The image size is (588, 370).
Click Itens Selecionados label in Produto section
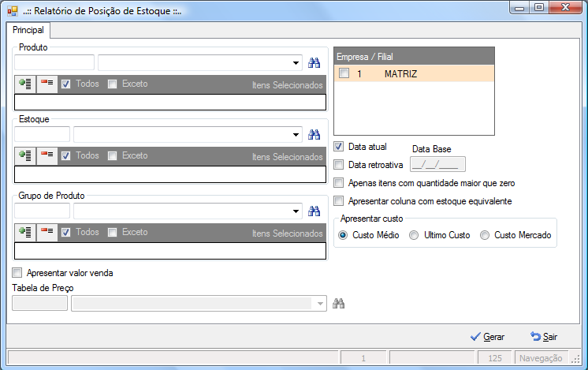[287, 85]
